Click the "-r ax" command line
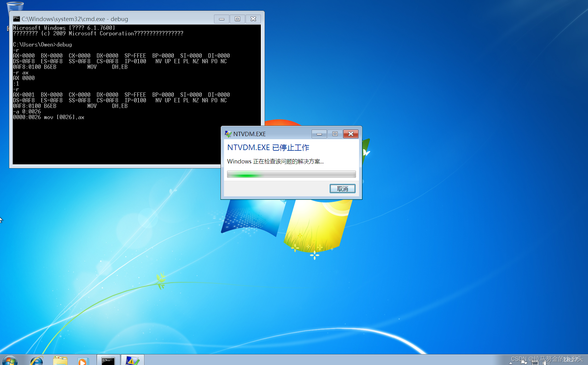This screenshot has height=365, width=588. click(x=21, y=73)
